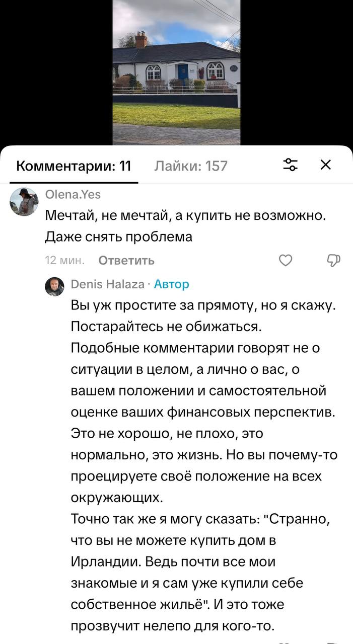The width and height of the screenshot is (353, 644).
Task: Tap the black area left of the video
Action: pyautogui.click(x=55, y=72)
